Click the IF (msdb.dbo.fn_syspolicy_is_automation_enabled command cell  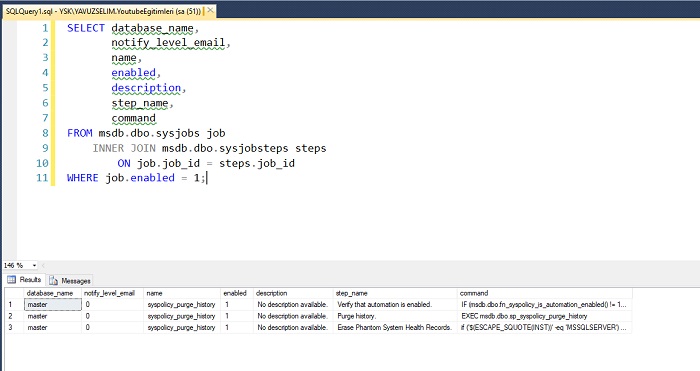tap(545, 304)
